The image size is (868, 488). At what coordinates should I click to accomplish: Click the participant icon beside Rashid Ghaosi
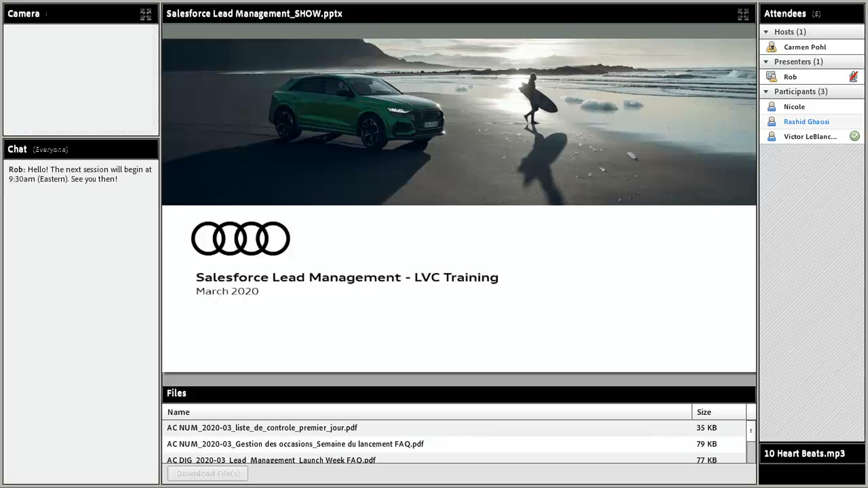[x=772, y=122]
